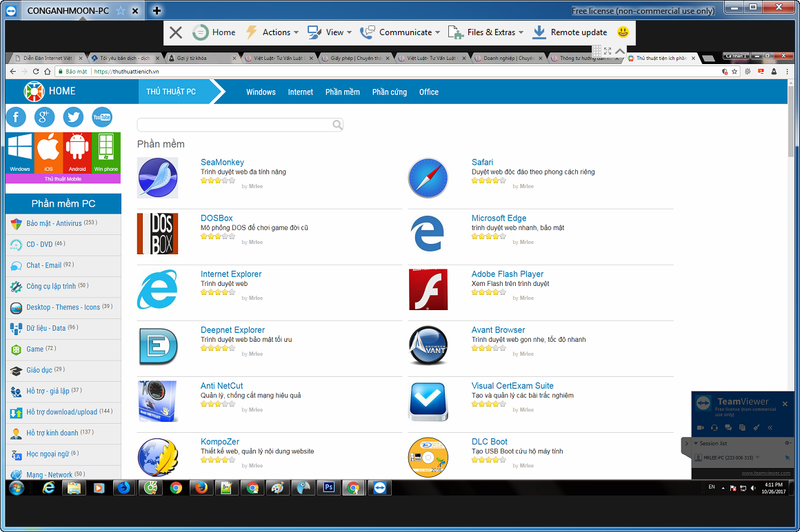Collapse the Session list section
The height and width of the screenshot is (532, 800).
pyautogui.click(x=697, y=443)
